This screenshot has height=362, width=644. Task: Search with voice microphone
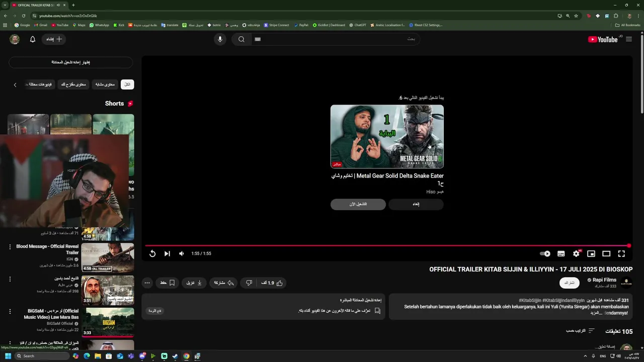tap(220, 39)
